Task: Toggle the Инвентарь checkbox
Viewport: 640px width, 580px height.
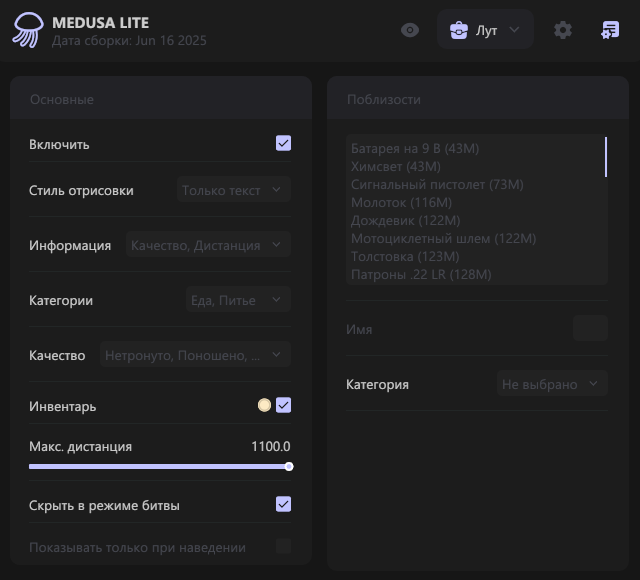Action: [283, 405]
